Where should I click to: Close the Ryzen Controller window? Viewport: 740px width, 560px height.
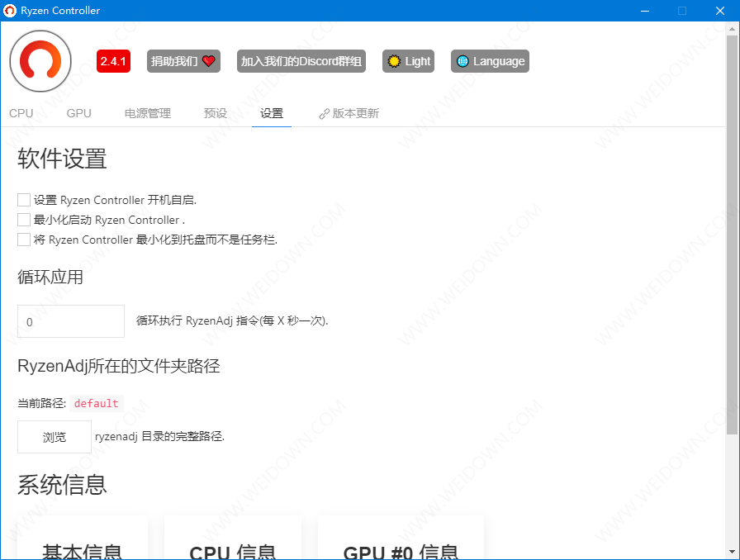(719, 11)
